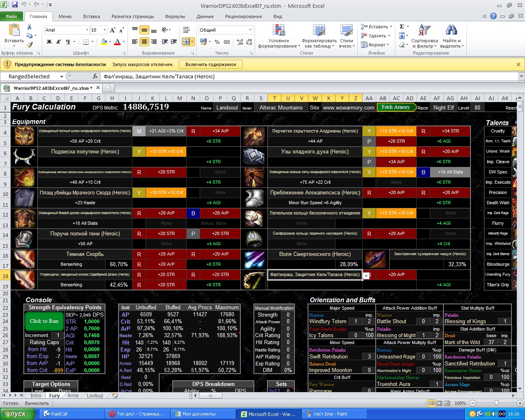Click the increase decimal places icon
This screenshot has height=420, width=525.
240,42
